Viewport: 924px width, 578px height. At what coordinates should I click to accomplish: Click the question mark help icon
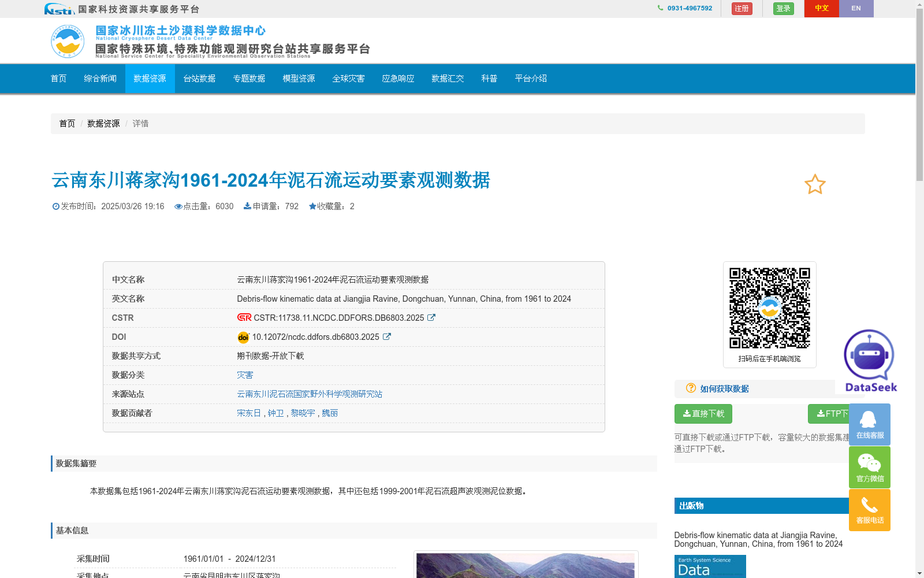[x=691, y=388]
